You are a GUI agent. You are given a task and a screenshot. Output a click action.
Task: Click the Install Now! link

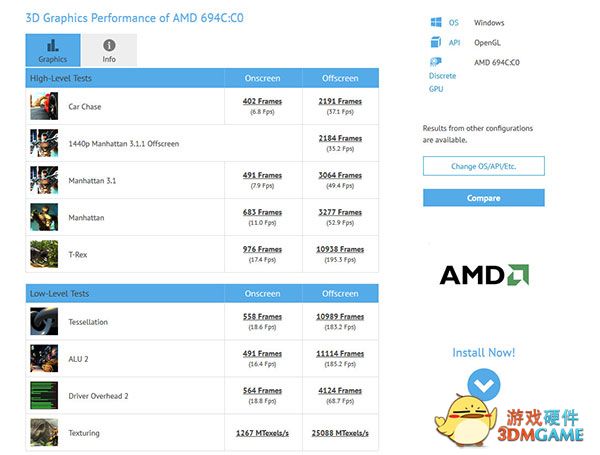tap(484, 352)
